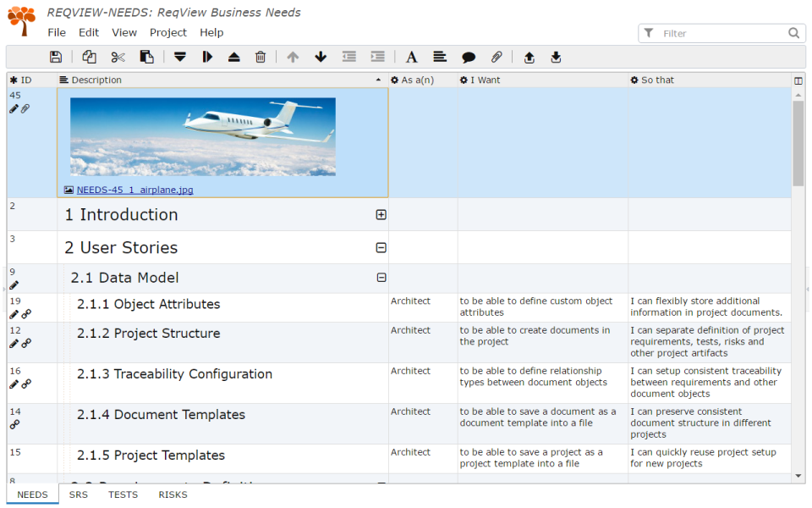Open column chooser icon at table corner

[x=798, y=80]
